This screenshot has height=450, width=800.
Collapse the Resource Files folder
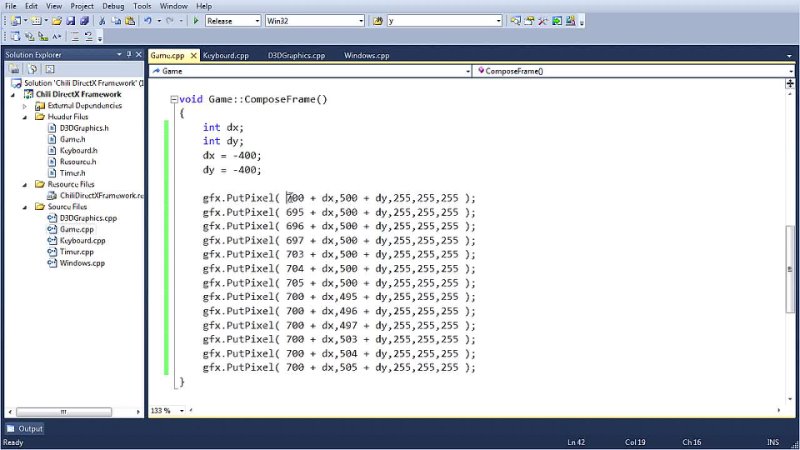click(24, 184)
